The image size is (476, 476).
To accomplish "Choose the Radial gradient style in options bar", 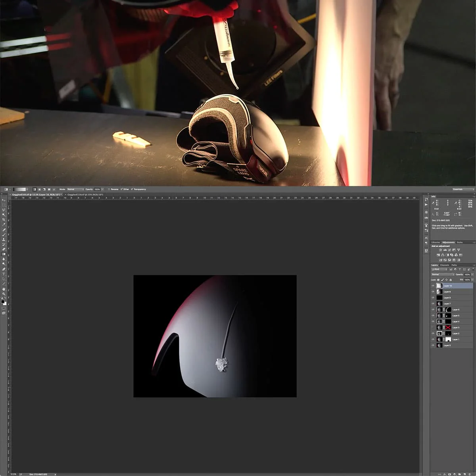I will 40,190.
